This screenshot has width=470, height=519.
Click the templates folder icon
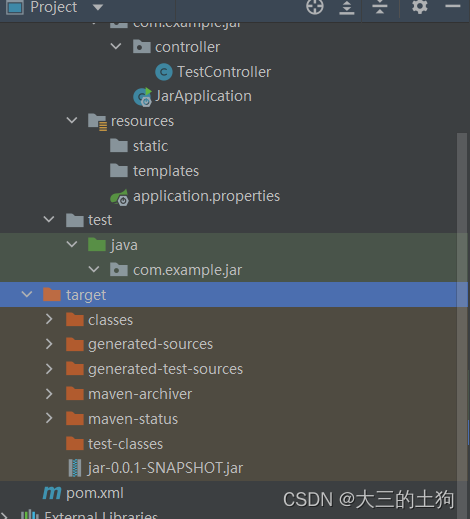(x=119, y=171)
